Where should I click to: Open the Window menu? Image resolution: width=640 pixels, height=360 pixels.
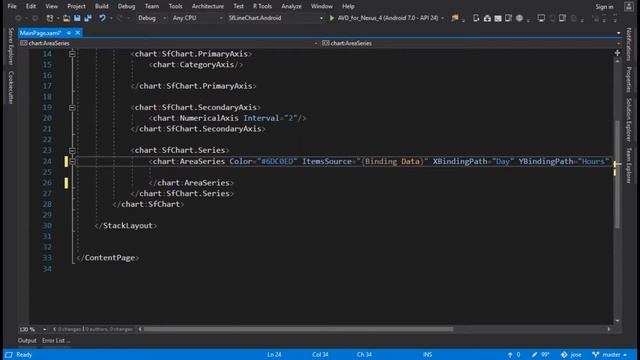point(322,6)
